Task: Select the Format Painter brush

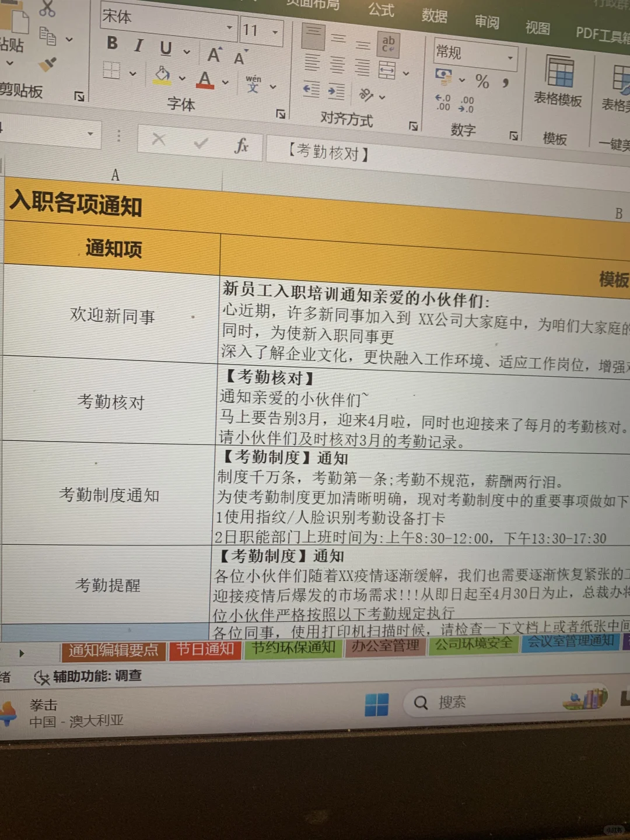Action: (47, 64)
